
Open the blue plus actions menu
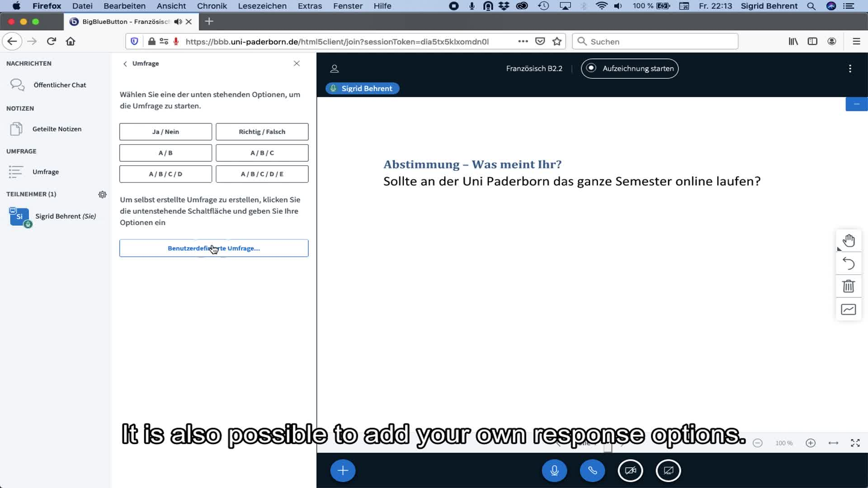pos(343,470)
